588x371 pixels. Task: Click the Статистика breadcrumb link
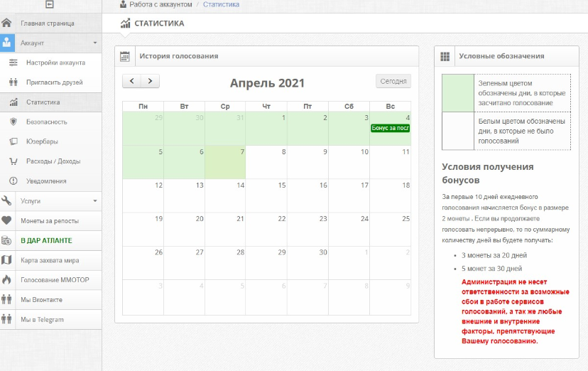(222, 4)
